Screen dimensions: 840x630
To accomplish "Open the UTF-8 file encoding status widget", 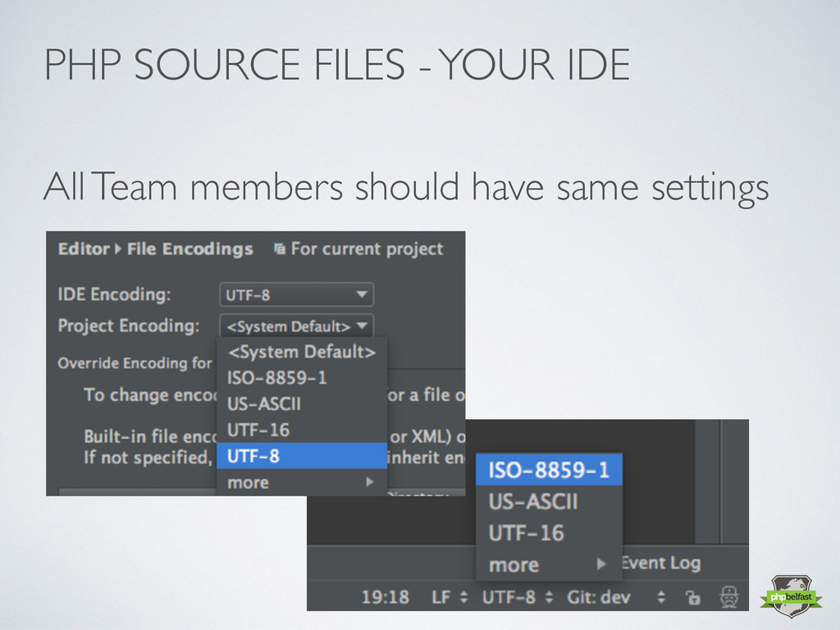I will (x=517, y=597).
